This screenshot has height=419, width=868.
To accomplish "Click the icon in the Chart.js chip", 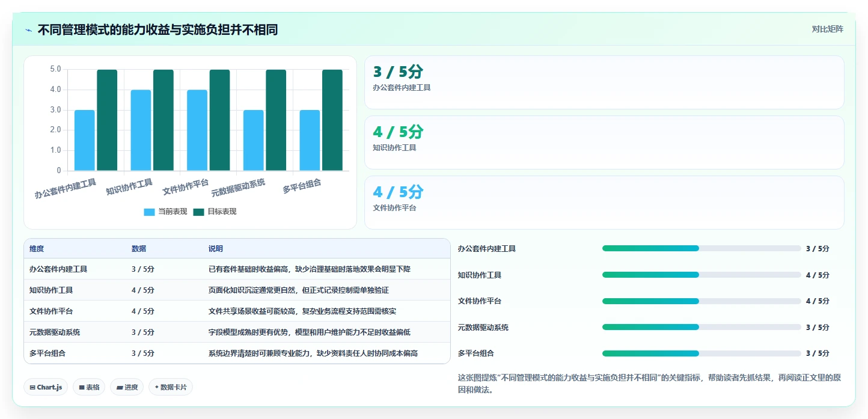I will (32, 388).
